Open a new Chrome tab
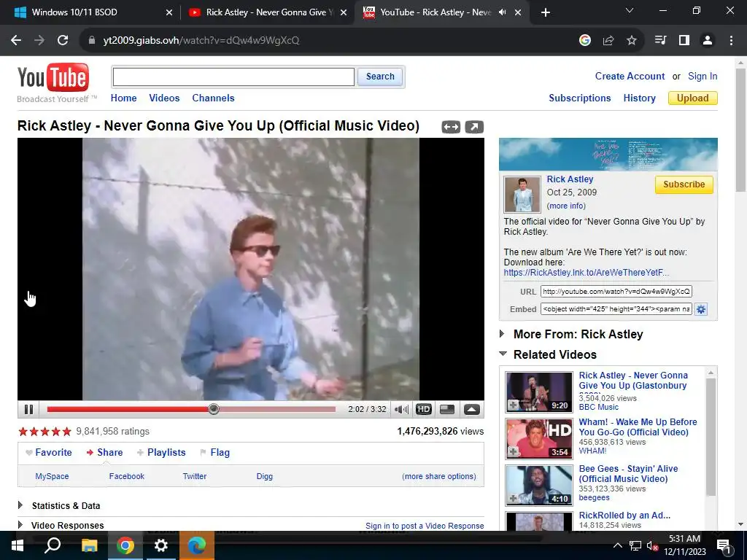Viewport: 747px width, 560px height. click(546, 12)
